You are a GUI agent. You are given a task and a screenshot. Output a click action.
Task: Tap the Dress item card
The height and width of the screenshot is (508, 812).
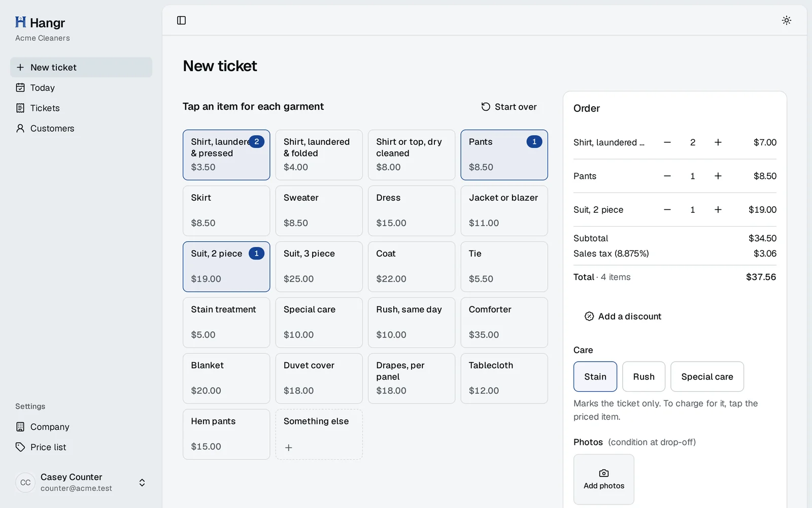tap(412, 211)
